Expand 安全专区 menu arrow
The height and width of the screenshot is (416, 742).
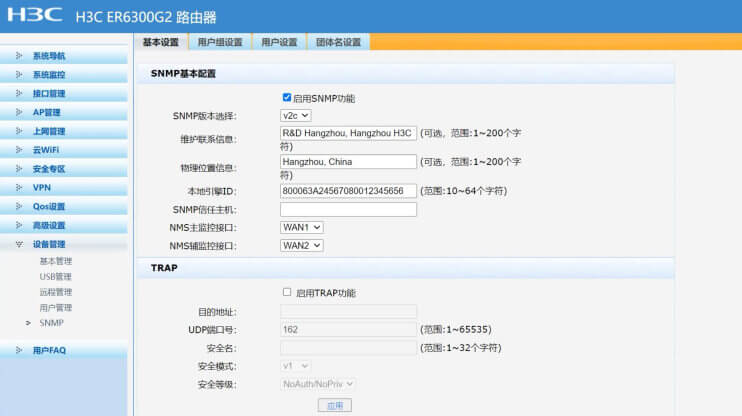tap(19, 168)
